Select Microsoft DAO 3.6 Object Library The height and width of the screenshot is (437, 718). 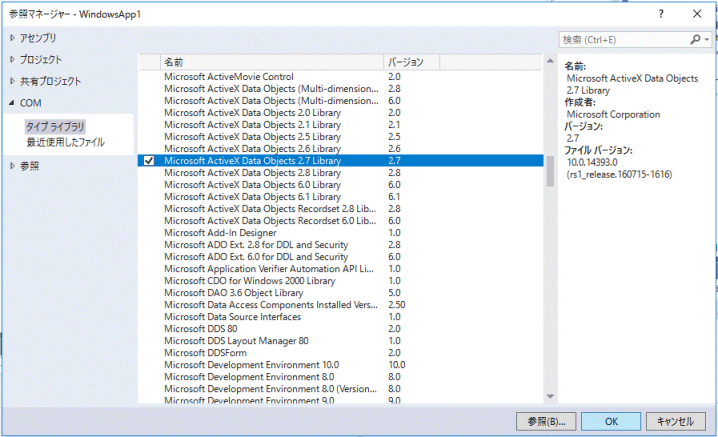click(x=340, y=293)
